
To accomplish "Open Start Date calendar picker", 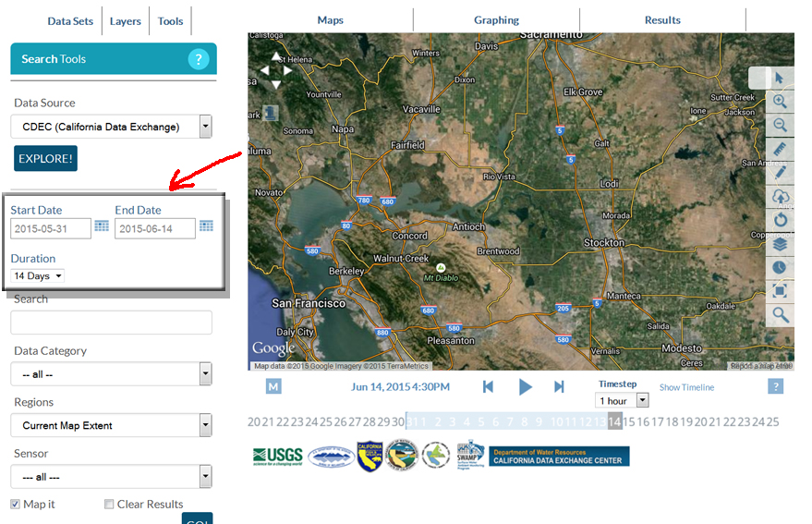I will point(102,226).
